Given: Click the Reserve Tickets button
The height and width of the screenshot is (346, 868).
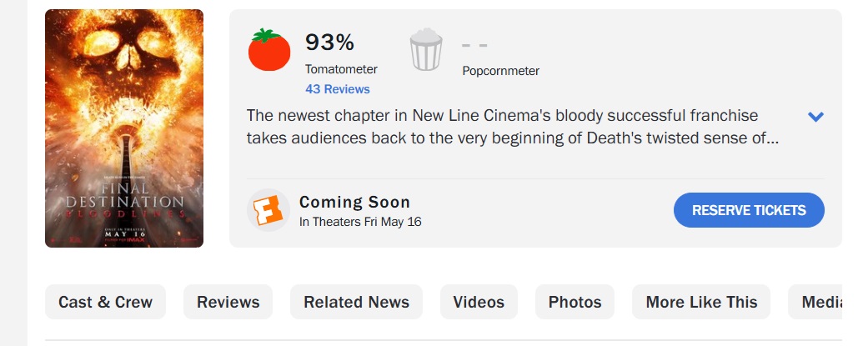Looking at the screenshot, I should click(x=749, y=210).
